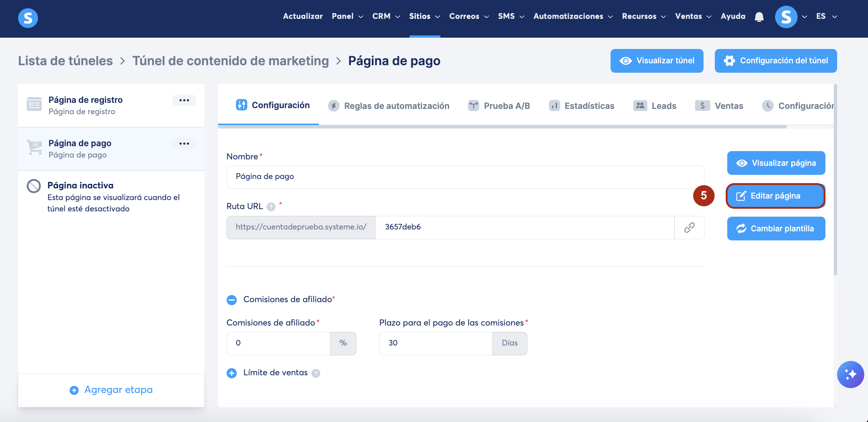Viewport: 868px width, 422px height.
Task: Click the Límite de ventas help icon
Action: point(316,373)
